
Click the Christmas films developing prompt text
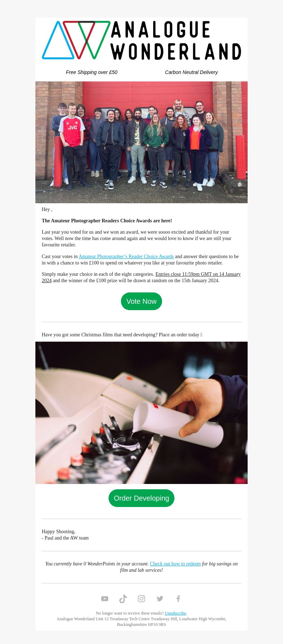click(x=122, y=335)
